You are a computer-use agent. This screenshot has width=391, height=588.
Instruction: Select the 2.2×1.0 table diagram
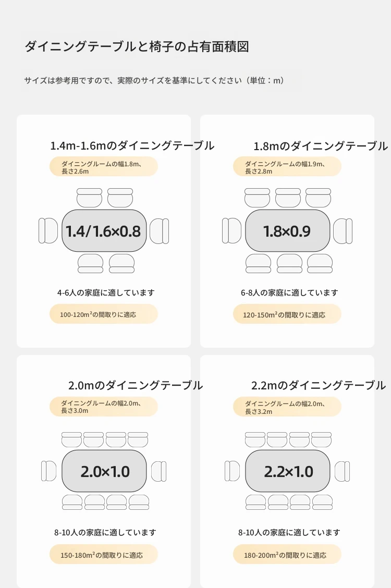point(288,471)
